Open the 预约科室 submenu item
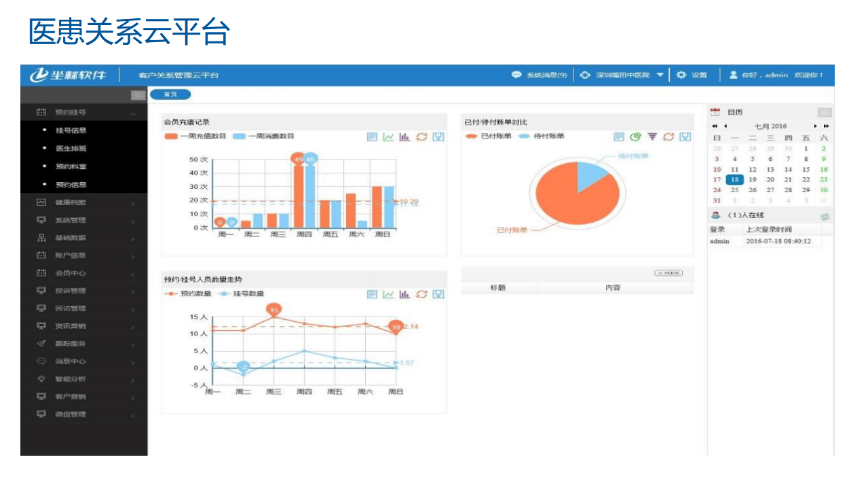868x489 pixels. pos(71,166)
